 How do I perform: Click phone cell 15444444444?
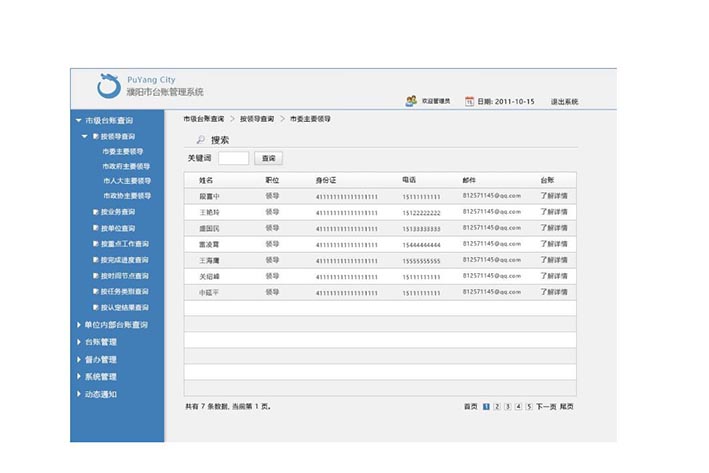pyautogui.click(x=421, y=245)
